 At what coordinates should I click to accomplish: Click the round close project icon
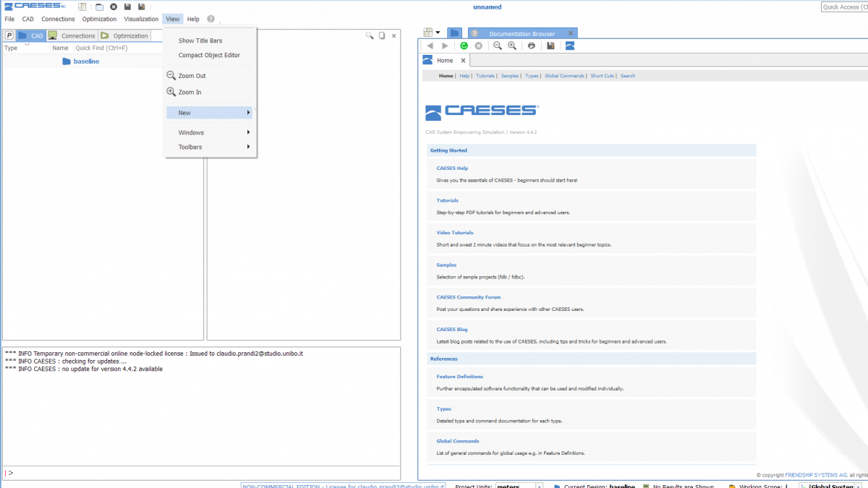[x=114, y=7]
